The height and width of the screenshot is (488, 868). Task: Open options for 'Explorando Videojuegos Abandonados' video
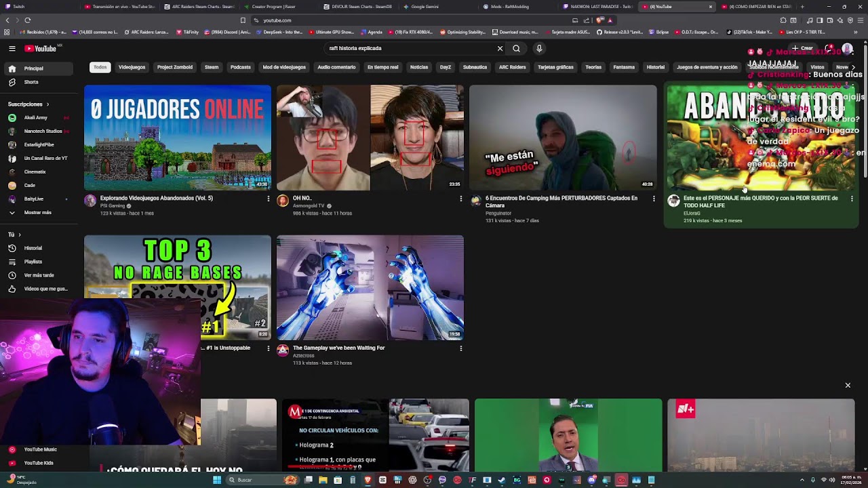tap(269, 199)
